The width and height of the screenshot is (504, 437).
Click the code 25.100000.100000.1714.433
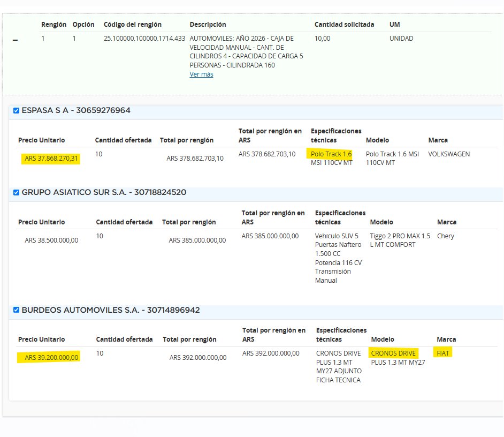click(144, 39)
